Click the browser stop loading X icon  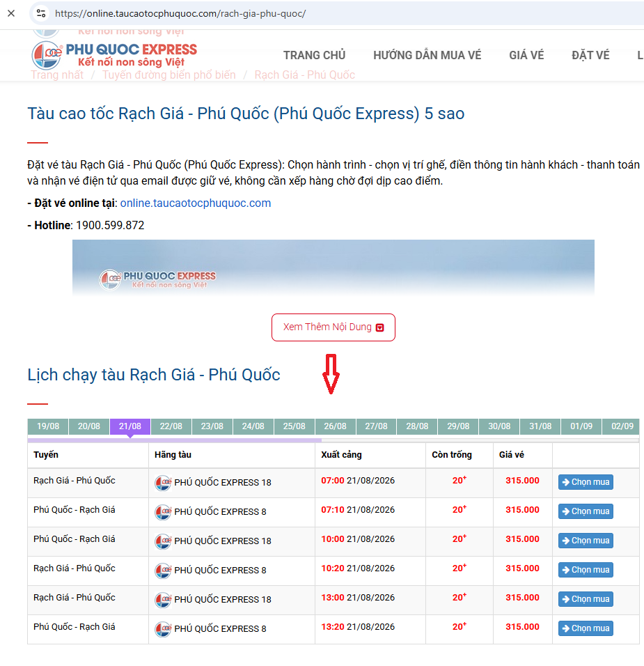[11, 14]
